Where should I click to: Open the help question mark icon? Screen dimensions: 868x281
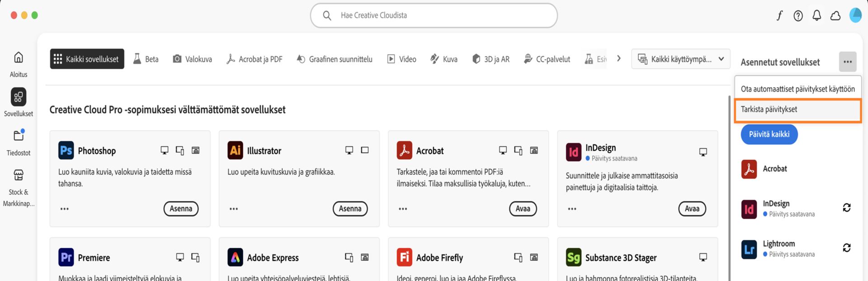(798, 16)
